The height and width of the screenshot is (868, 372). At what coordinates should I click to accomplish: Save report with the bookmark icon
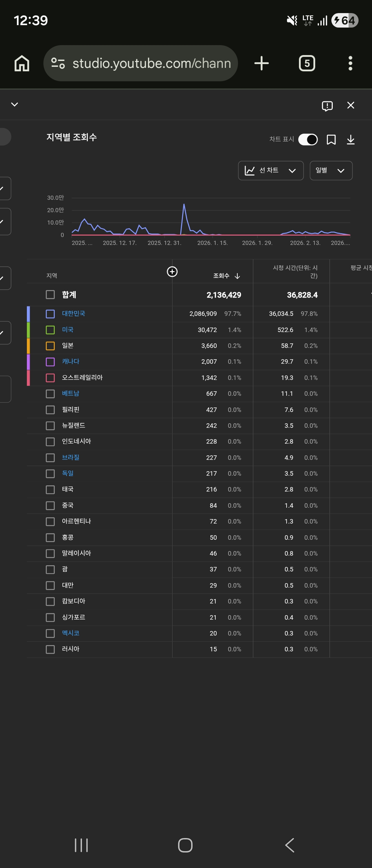pos(331,139)
